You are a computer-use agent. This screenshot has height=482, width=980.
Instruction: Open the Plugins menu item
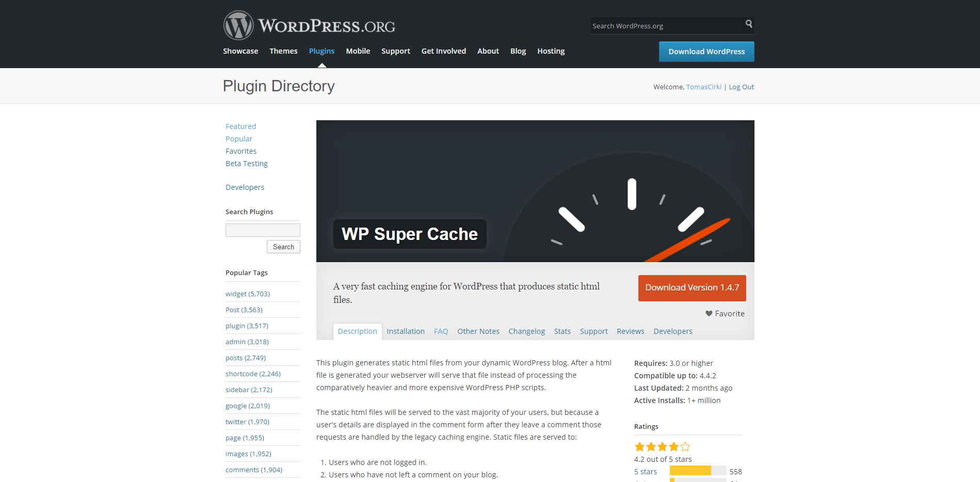pyautogui.click(x=322, y=51)
